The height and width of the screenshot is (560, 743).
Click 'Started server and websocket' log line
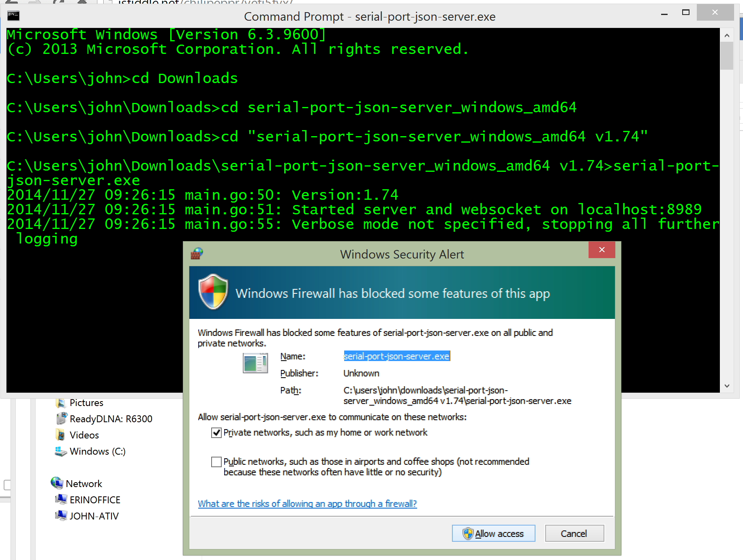(354, 209)
